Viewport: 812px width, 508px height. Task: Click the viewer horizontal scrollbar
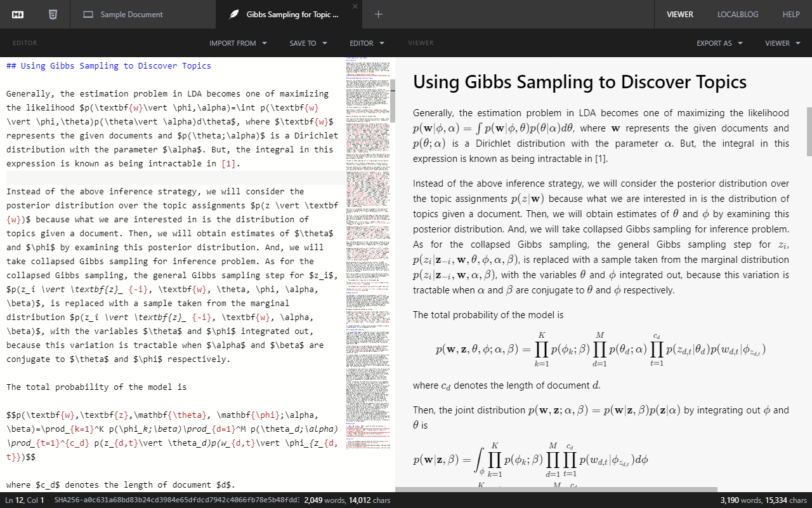[556, 490]
